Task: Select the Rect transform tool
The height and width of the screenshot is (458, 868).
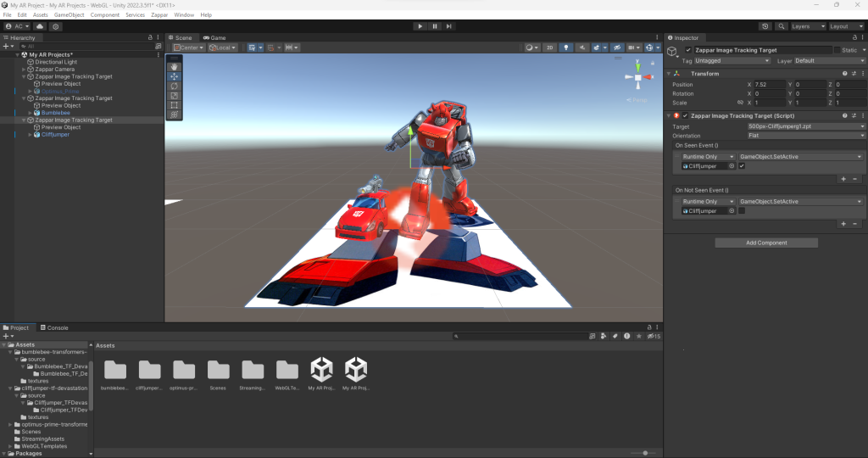Action: click(x=174, y=104)
